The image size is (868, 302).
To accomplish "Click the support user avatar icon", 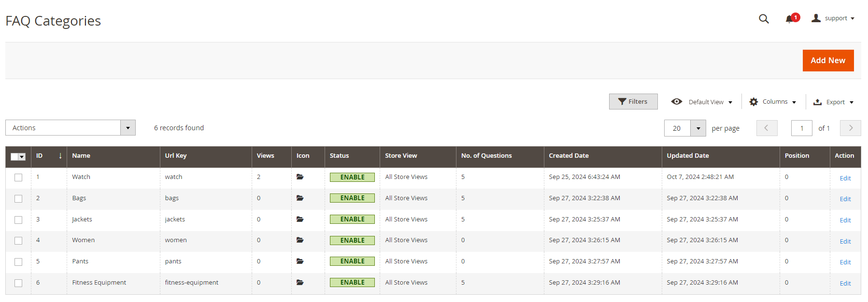I will click(816, 18).
